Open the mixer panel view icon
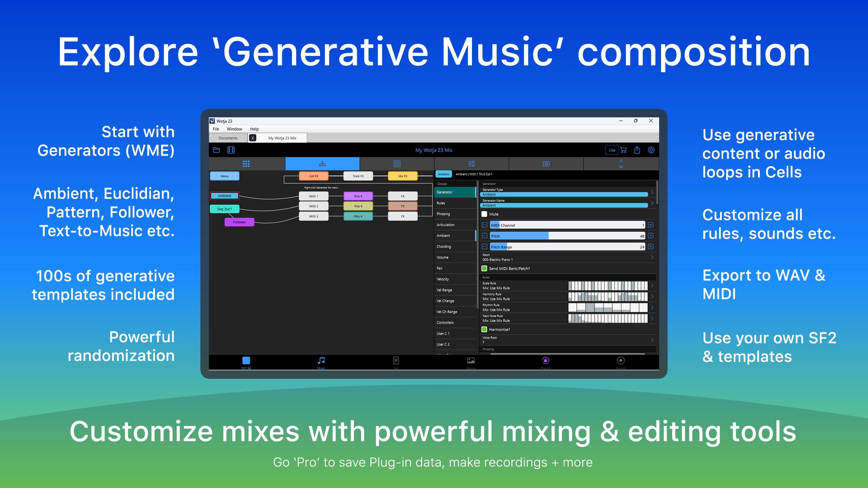 pos(397,164)
